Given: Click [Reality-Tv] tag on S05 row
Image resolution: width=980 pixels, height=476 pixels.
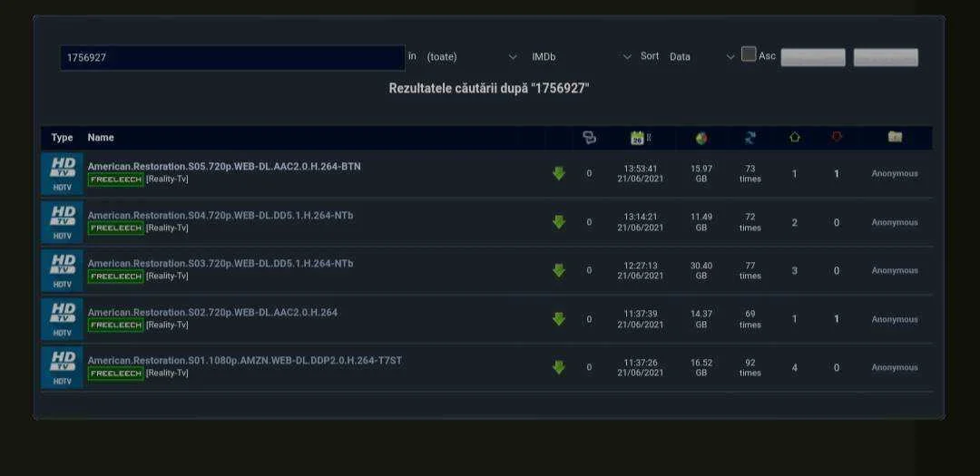Looking at the screenshot, I should tap(167, 180).
